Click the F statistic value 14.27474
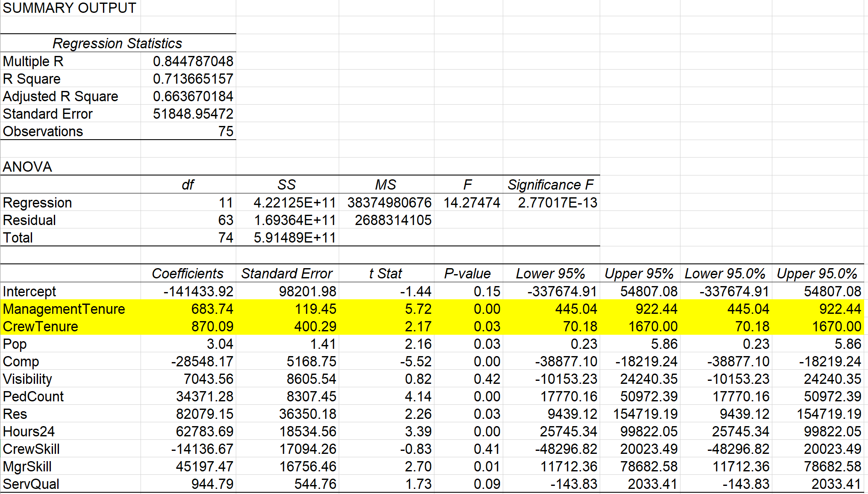This screenshot has height=494, width=868. coord(471,202)
